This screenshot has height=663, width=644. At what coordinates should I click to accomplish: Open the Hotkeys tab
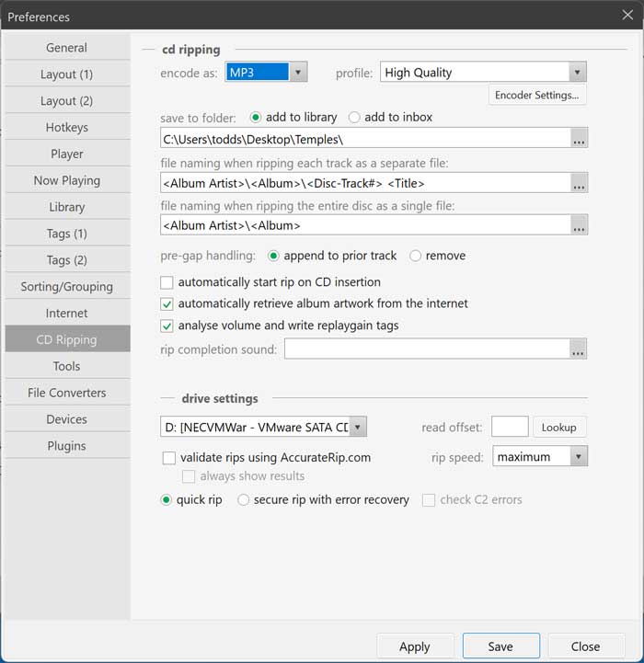67,127
